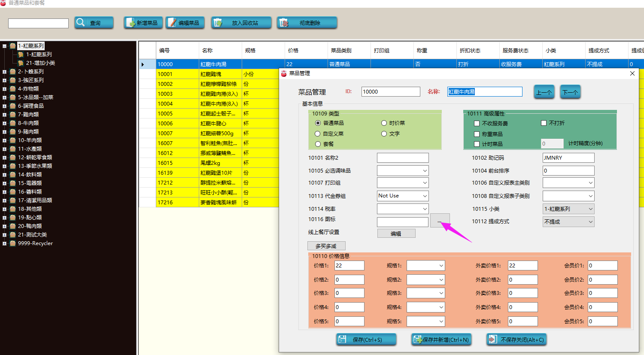Click the 多买多减 button

pos(326,246)
